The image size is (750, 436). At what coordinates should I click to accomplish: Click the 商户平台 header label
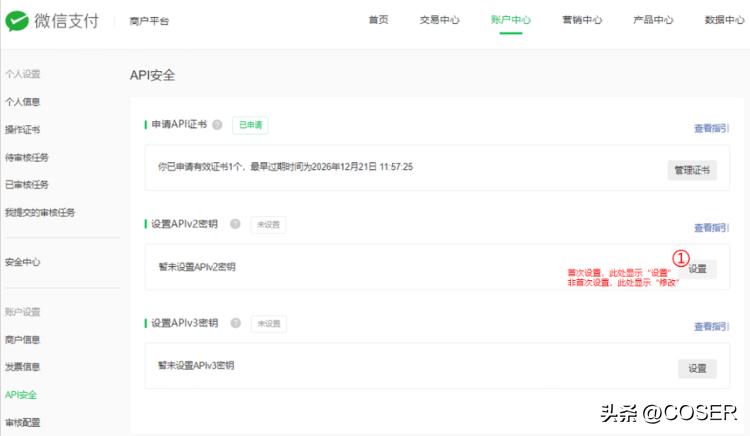(149, 21)
